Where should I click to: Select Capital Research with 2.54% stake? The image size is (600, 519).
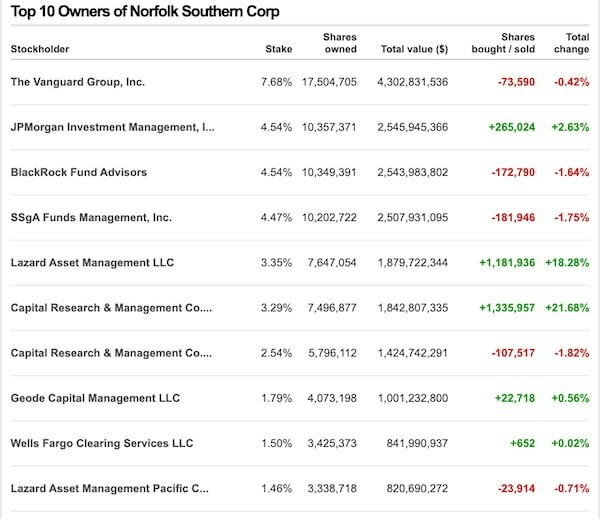coord(111,353)
